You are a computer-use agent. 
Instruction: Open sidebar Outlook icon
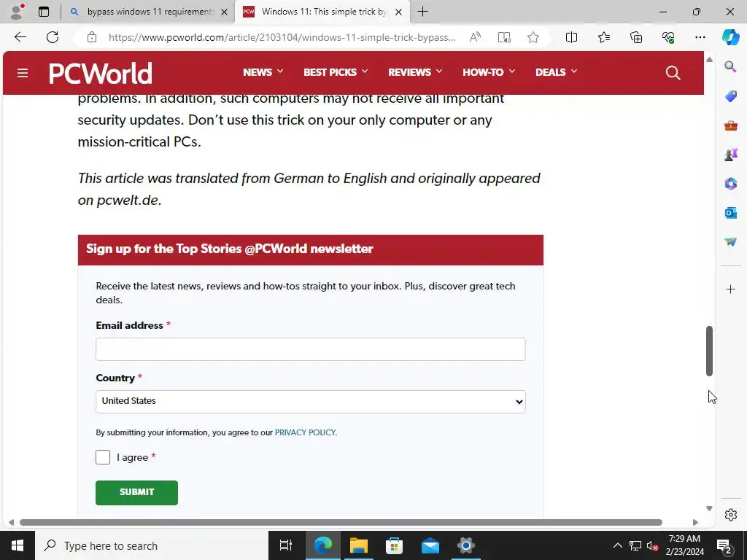click(731, 213)
